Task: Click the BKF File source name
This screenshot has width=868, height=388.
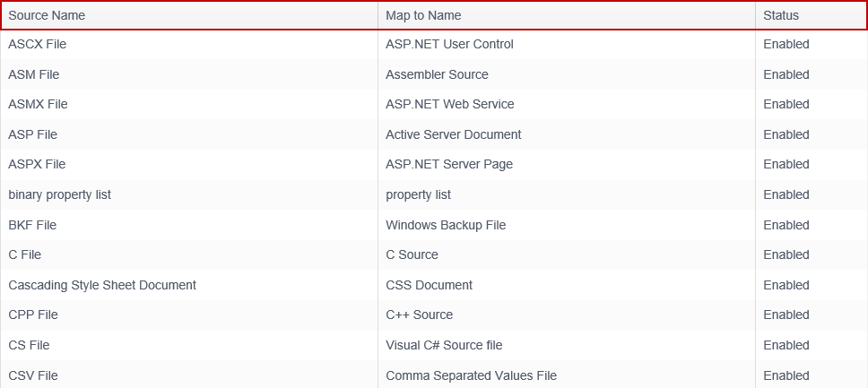Action: coord(33,225)
